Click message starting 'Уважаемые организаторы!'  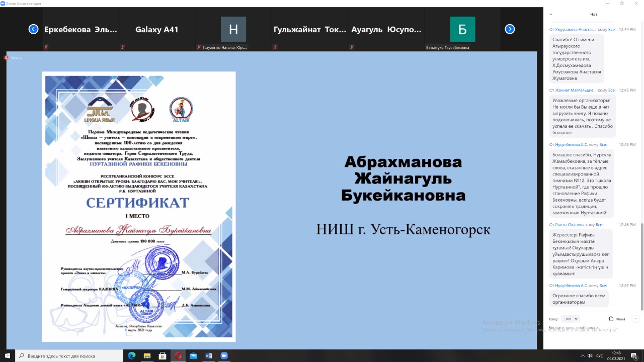coord(582,116)
